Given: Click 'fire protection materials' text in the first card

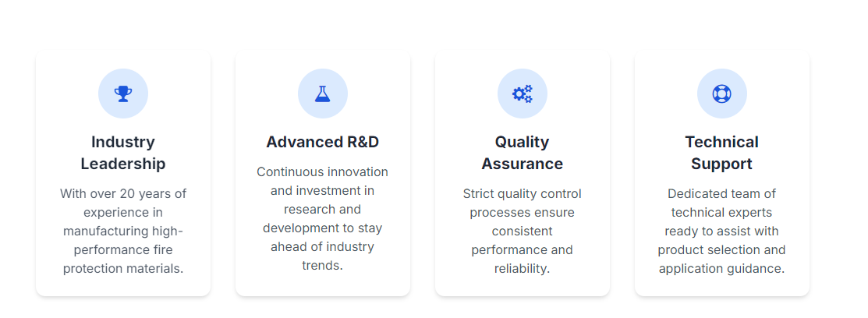Looking at the screenshot, I should click(x=123, y=260).
